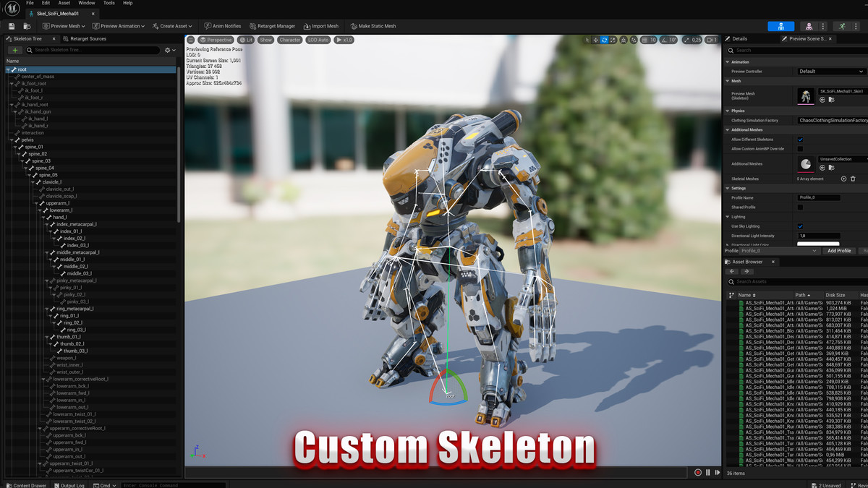Open the Preview Controller Default dropdown
The image size is (868, 488).
(x=830, y=72)
